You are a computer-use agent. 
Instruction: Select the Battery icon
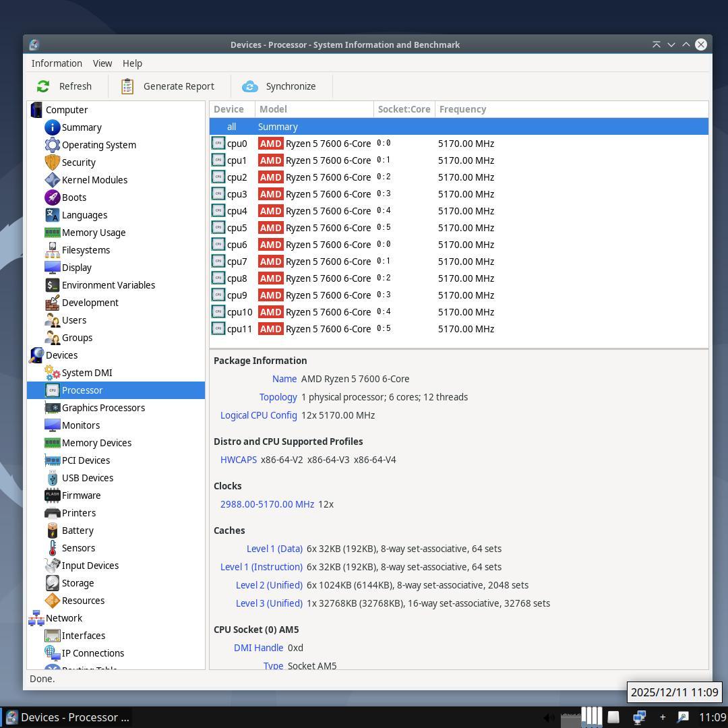point(53,530)
